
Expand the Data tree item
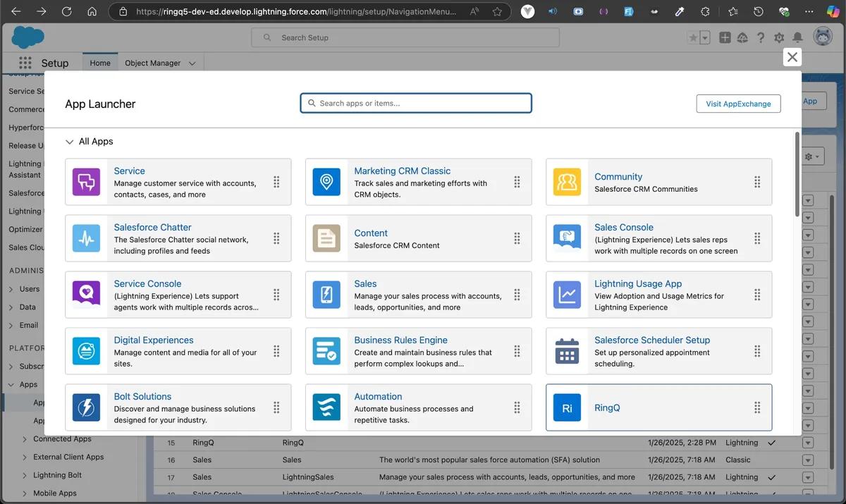[x=11, y=307]
